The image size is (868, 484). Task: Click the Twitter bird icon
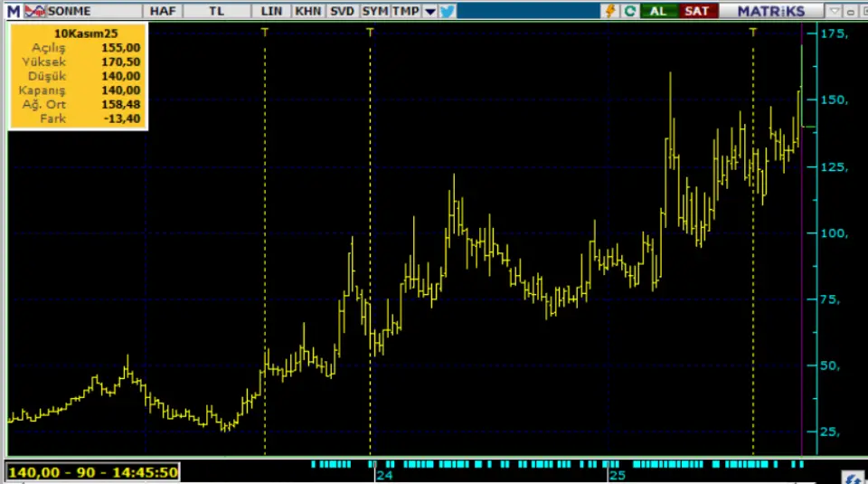(448, 11)
